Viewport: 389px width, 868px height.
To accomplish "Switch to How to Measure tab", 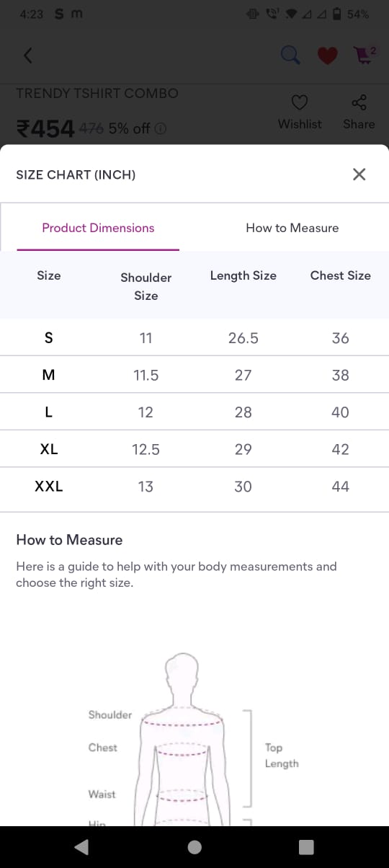I will 292,228.
